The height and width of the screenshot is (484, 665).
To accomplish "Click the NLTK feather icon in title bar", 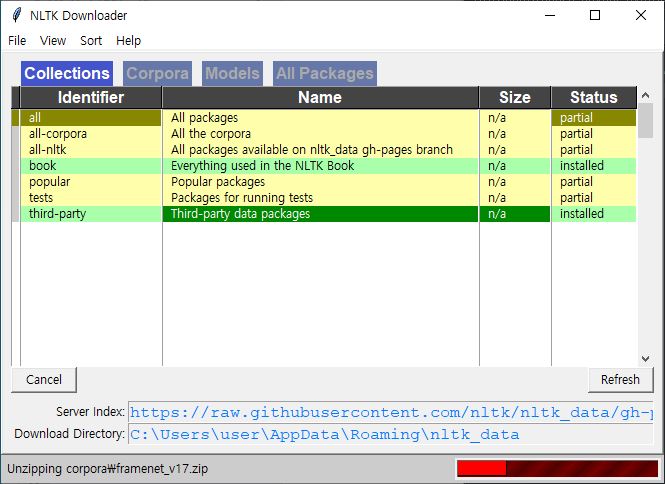I will [x=17, y=15].
